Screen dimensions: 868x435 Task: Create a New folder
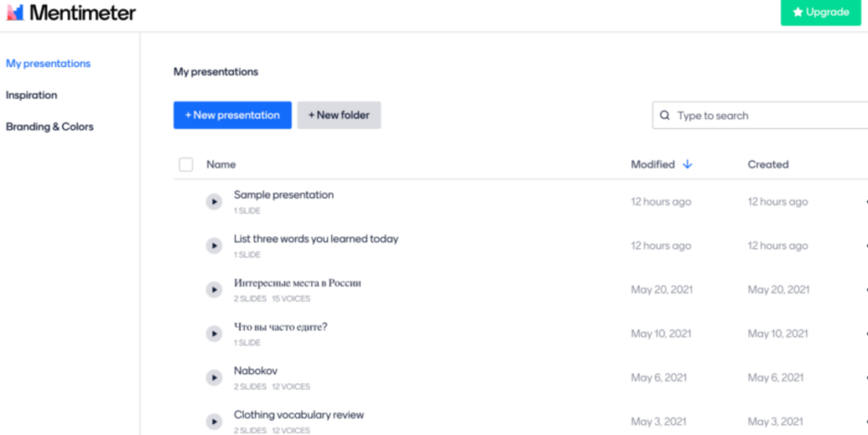tap(339, 115)
